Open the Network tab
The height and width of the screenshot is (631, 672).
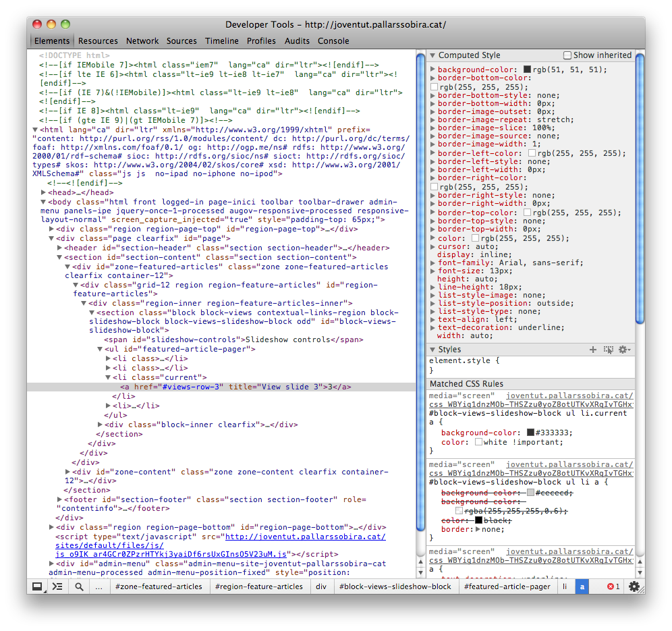tap(142, 40)
